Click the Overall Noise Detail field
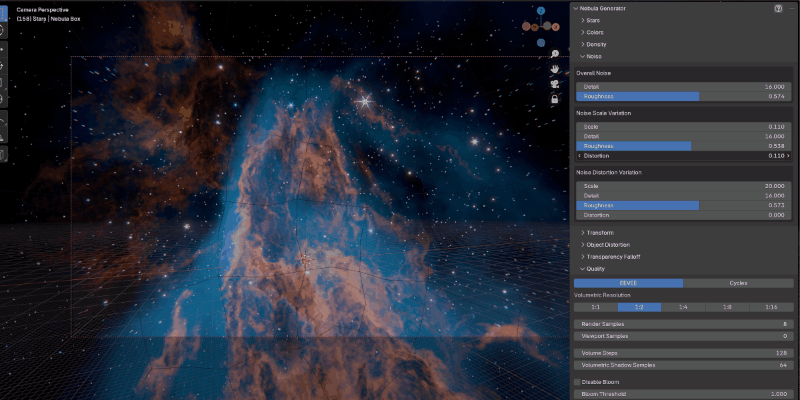Image resolution: width=800 pixels, height=400 pixels. click(684, 87)
